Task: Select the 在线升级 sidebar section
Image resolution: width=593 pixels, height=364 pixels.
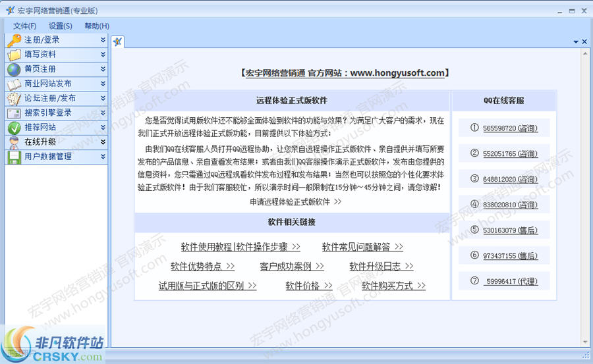Action: pyautogui.click(x=57, y=142)
